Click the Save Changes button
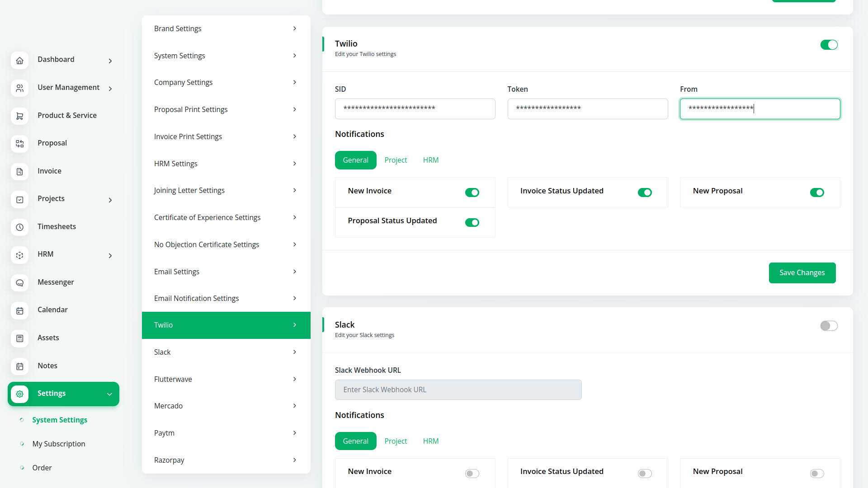 802,273
